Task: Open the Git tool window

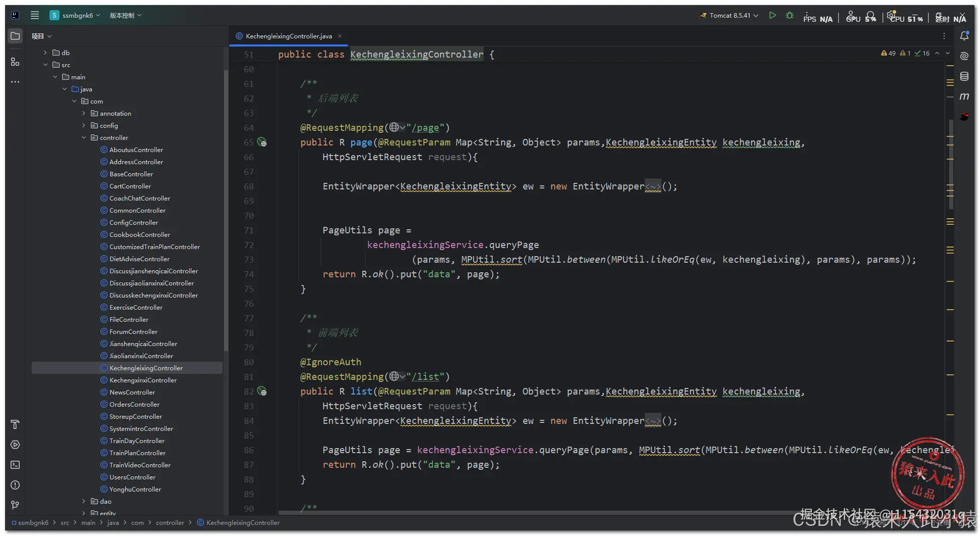Action: coord(15,505)
